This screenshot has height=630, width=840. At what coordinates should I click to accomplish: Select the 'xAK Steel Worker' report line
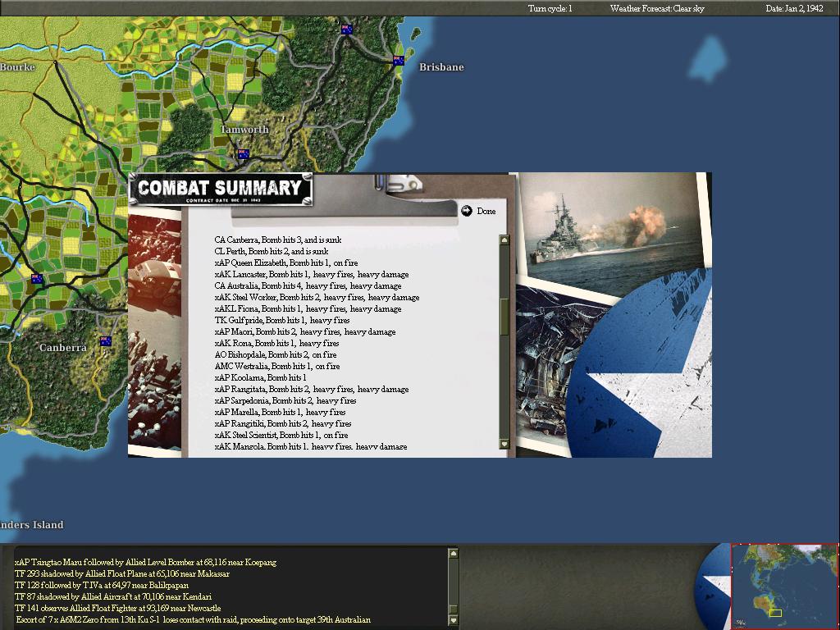pyautogui.click(x=317, y=297)
